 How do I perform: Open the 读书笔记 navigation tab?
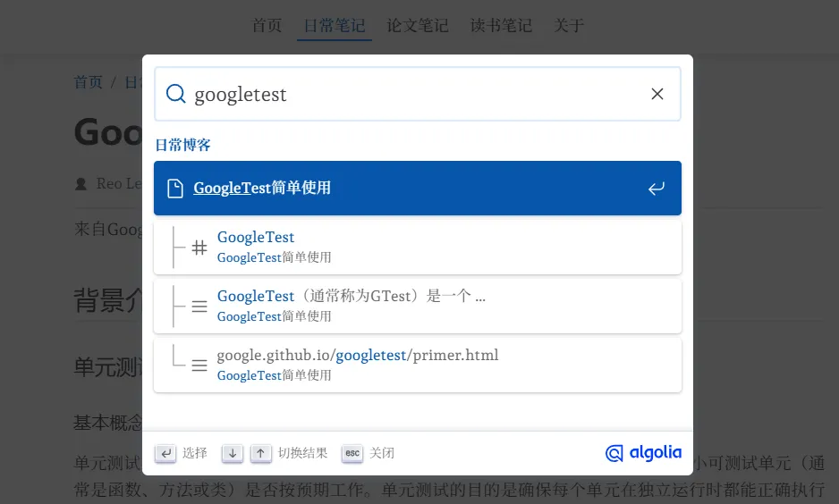tap(501, 25)
